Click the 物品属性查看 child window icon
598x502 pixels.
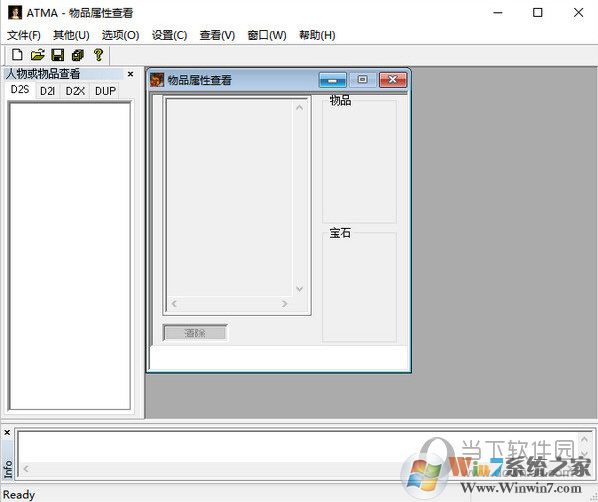157,80
